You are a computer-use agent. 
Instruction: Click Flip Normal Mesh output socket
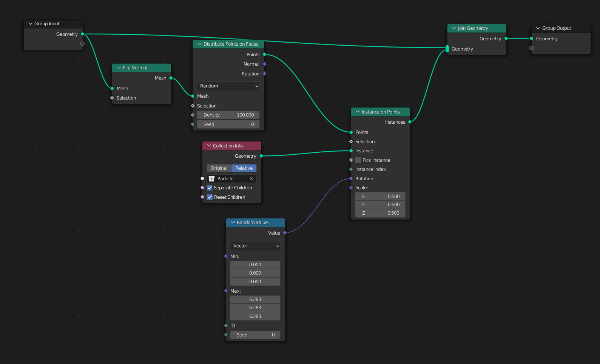(x=171, y=78)
